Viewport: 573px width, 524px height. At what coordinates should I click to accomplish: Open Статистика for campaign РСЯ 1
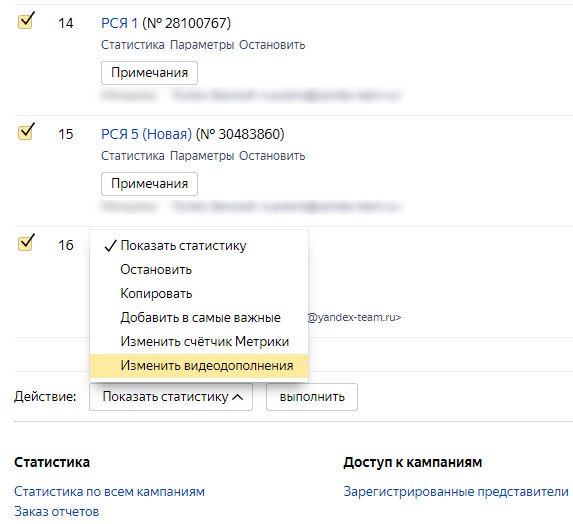[133, 45]
